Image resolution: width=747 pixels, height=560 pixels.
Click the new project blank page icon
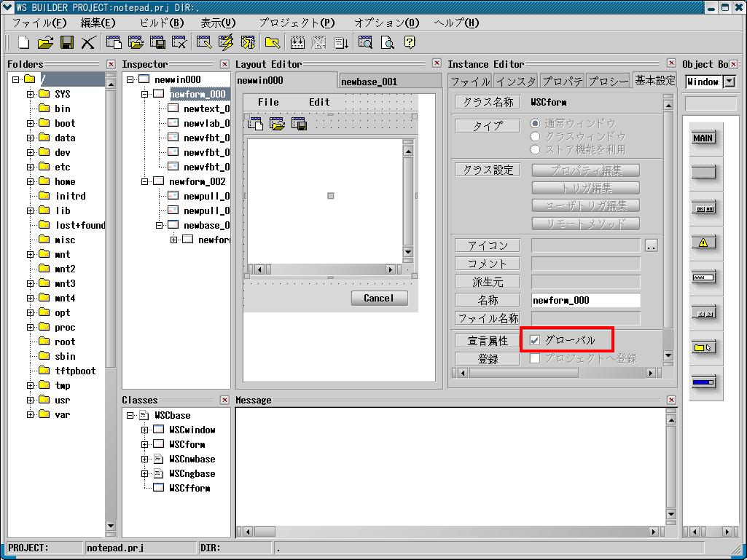tap(23, 43)
